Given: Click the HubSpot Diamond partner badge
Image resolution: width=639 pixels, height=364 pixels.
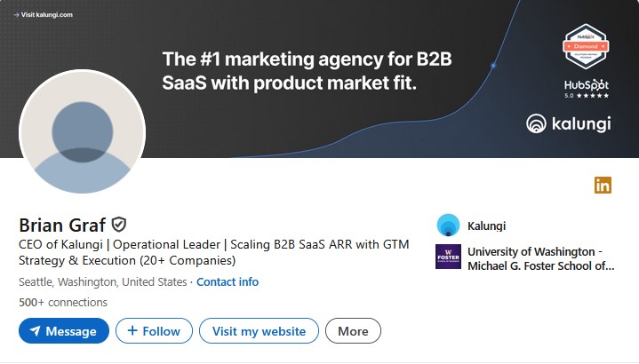Looking at the screenshot, I should (x=586, y=47).
